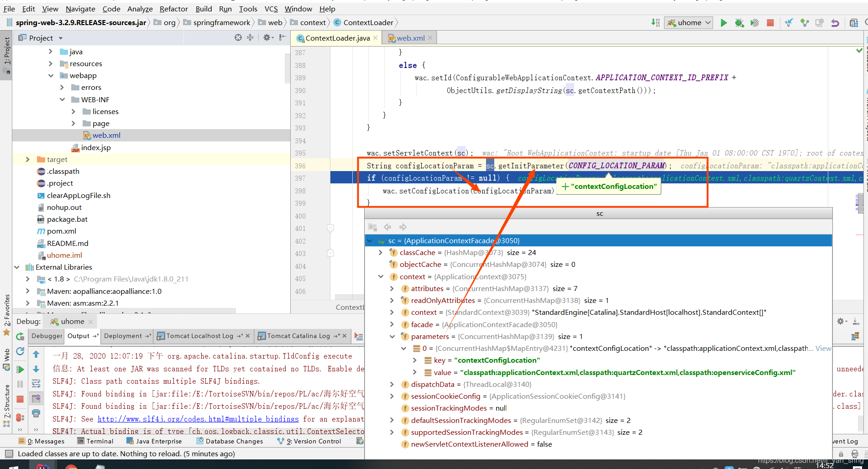Expand the target folder

click(28, 159)
